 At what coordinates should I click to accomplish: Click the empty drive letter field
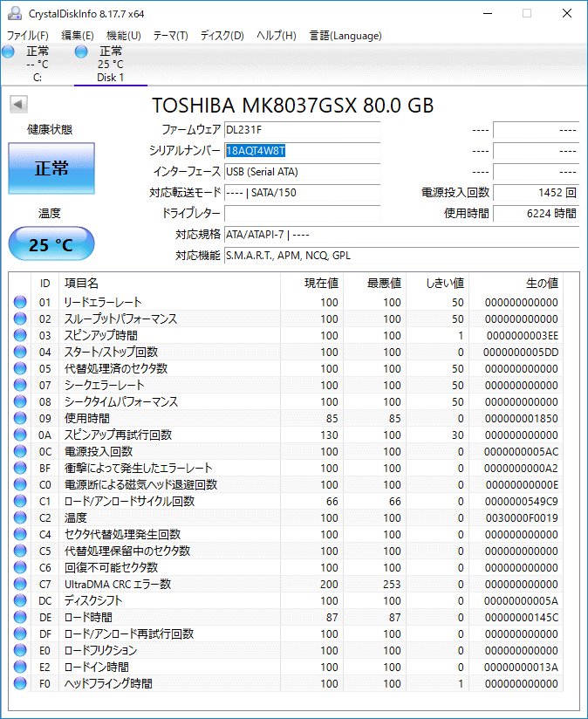(x=303, y=214)
